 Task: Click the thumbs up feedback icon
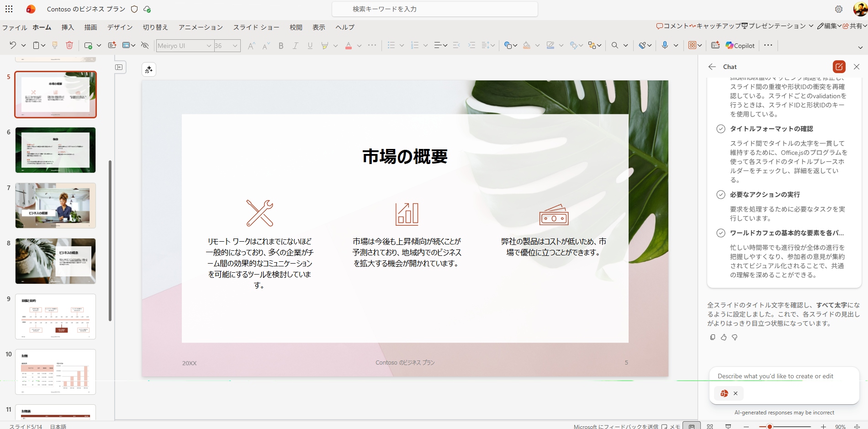724,337
